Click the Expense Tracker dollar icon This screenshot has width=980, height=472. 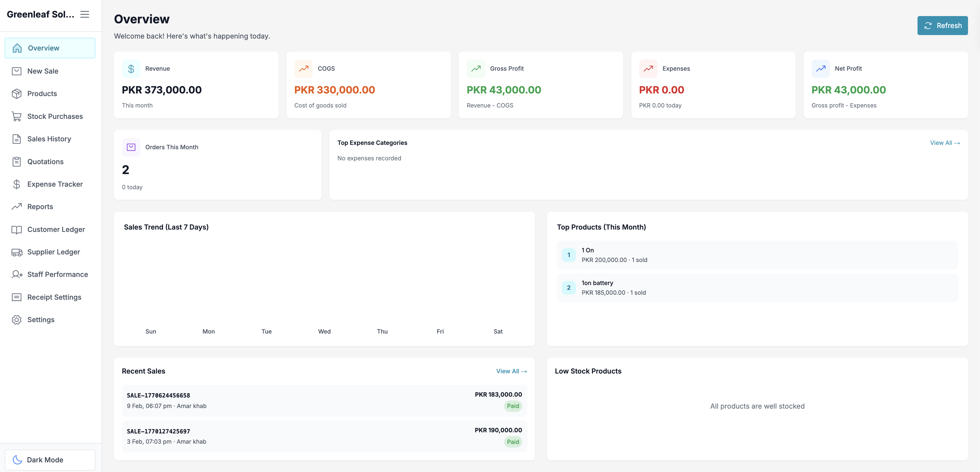point(17,184)
